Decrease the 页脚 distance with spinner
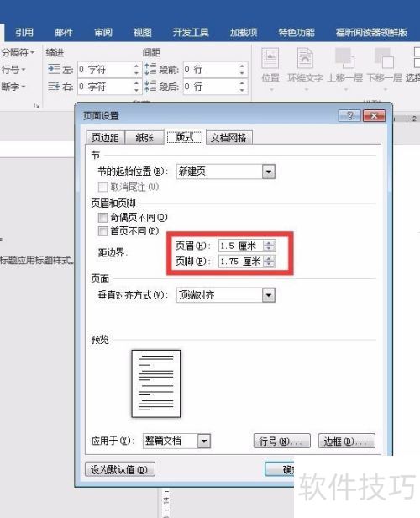Image resolution: width=420 pixels, height=518 pixels. 269,265
